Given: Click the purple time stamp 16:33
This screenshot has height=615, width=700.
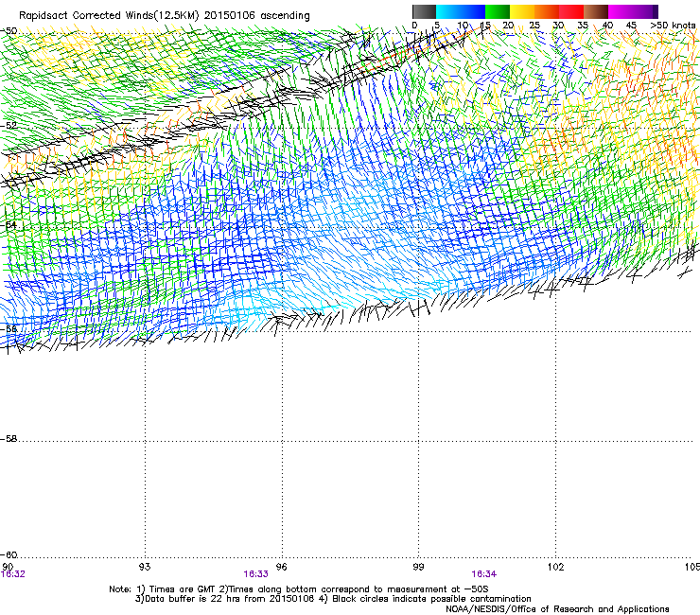Looking at the screenshot, I should pos(255,574).
